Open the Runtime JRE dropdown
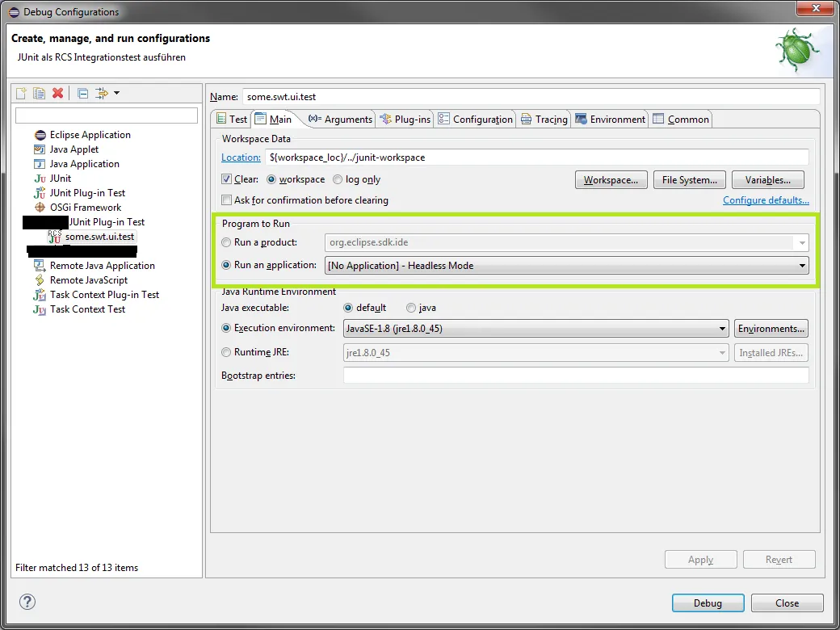This screenshot has height=630, width=840. [535, 352]
